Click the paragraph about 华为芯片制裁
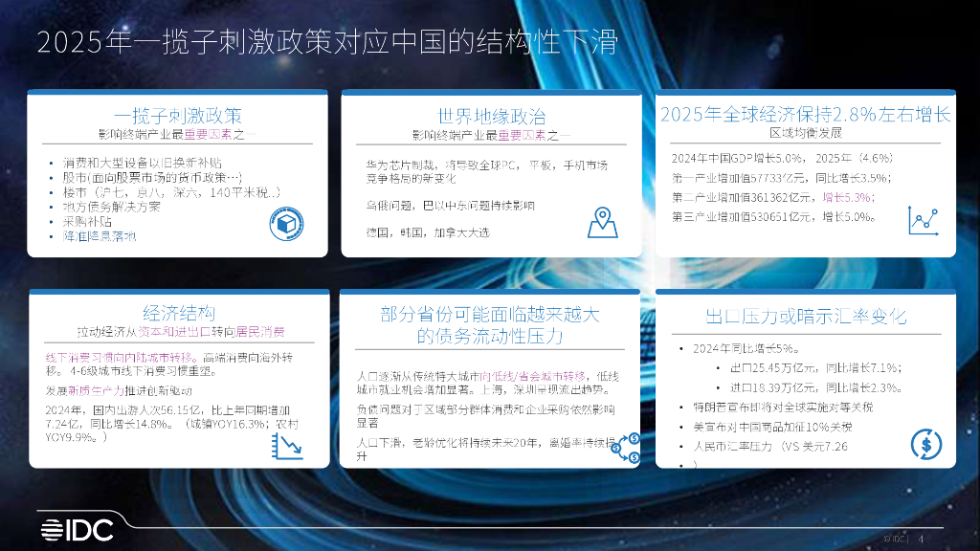This screenshot has width=980, height=551. pos(486,172)
